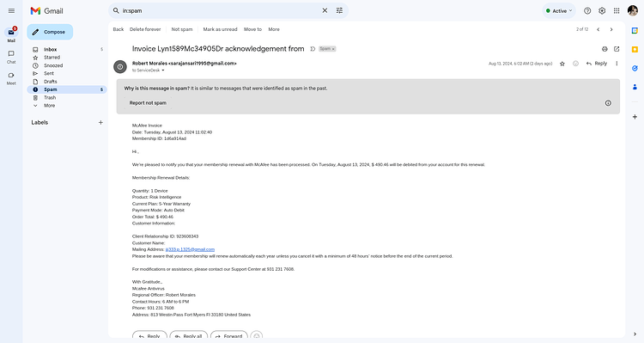Expand recipient details arrow beside ServiceDesk
This screenshot has width=644, height=343.
[163, 70]
